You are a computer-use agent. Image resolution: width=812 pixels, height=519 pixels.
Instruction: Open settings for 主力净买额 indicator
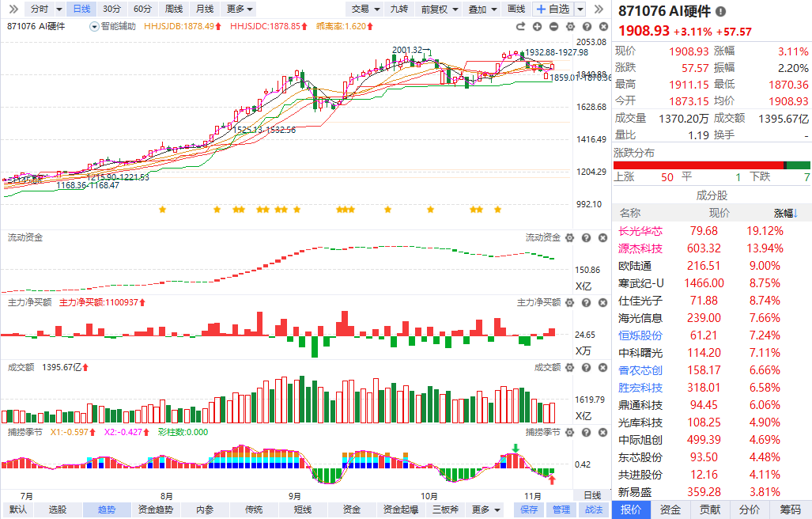[x=571, y=302]
